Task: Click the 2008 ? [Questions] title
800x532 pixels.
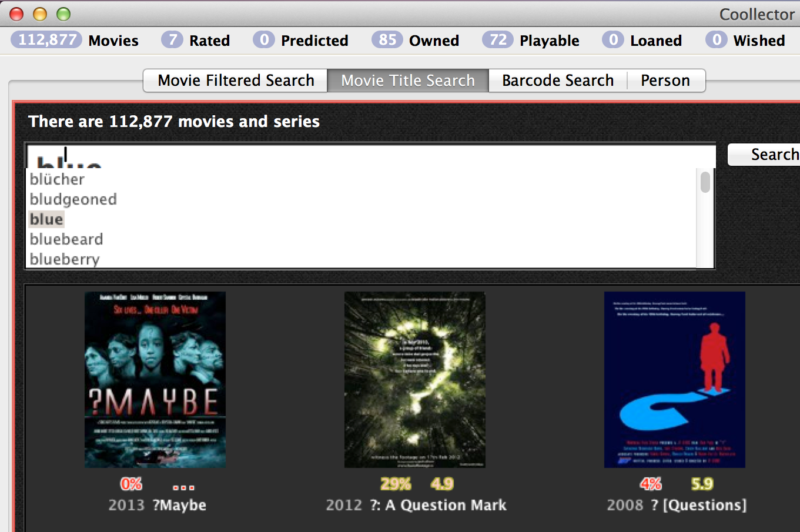Action: point(677,505)
